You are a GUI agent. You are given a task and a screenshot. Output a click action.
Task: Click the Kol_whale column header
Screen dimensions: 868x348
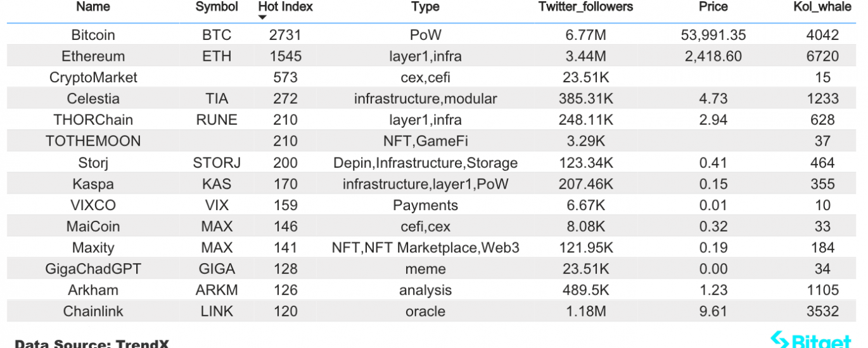tap(822, 7)
